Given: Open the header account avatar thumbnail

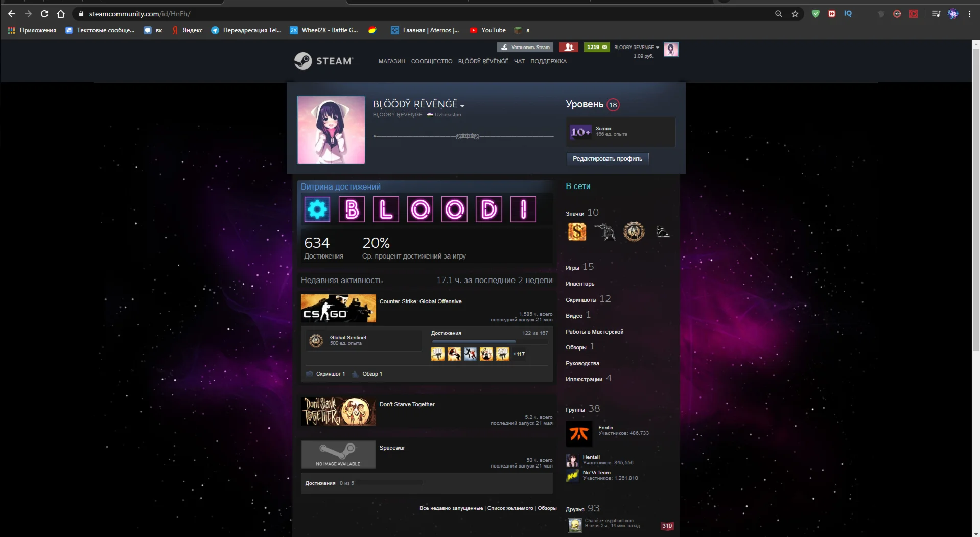Looking at the screenshot, I should click(671, 50).
